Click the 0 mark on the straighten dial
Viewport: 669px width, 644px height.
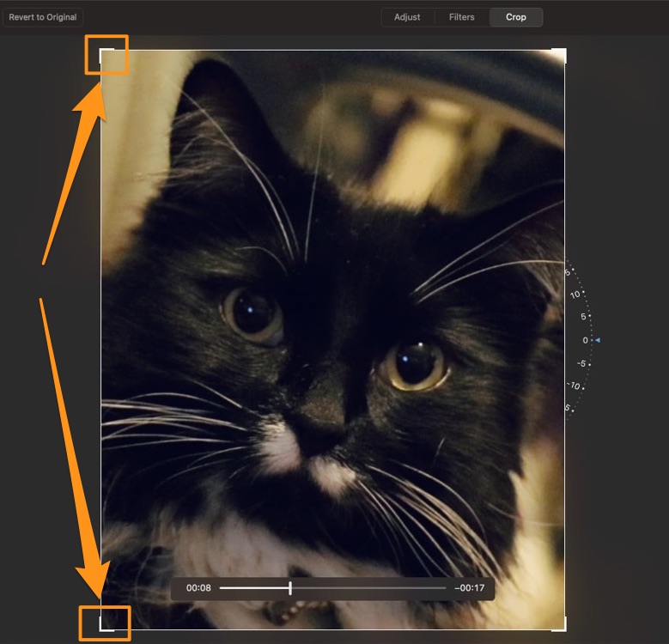pyautogui.click(x=586, y=340)
